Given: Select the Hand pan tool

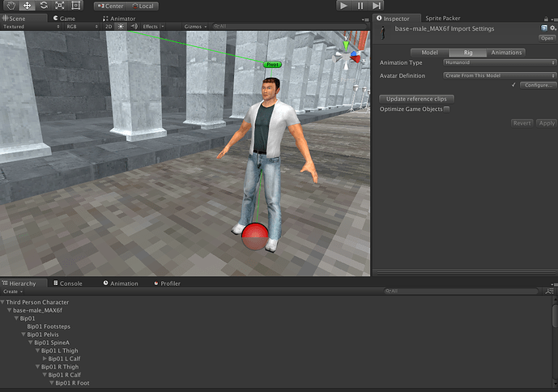Looking at the screenshot, I should (11, 6).
